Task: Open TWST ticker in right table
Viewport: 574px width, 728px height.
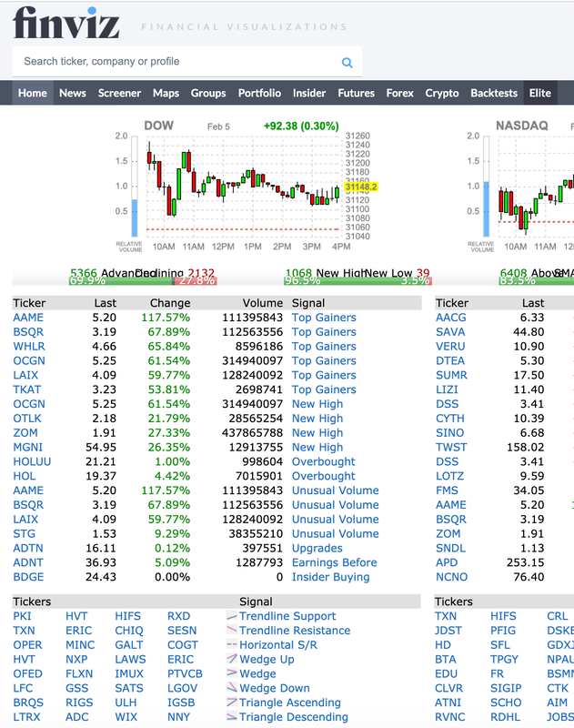Action: click(451, 447)
